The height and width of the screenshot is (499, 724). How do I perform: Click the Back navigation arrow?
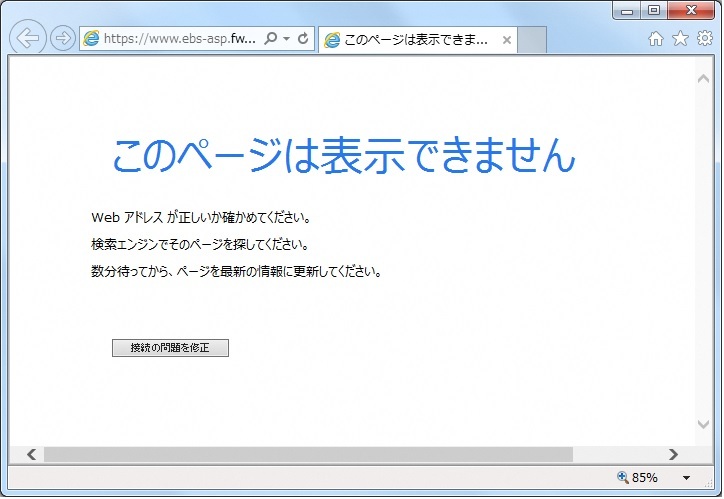pyautogui.click(x=28, y=39)
